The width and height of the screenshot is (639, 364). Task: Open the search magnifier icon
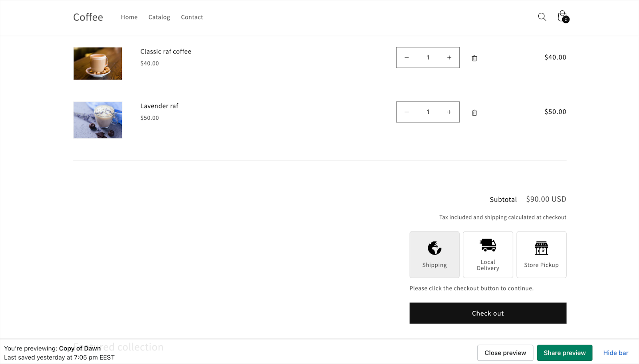542,17
